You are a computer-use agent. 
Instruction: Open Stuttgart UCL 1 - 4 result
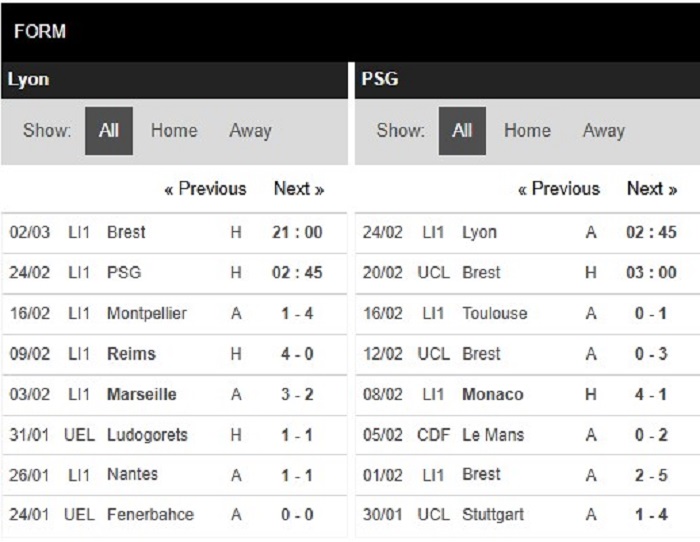(x=528, y=515)
